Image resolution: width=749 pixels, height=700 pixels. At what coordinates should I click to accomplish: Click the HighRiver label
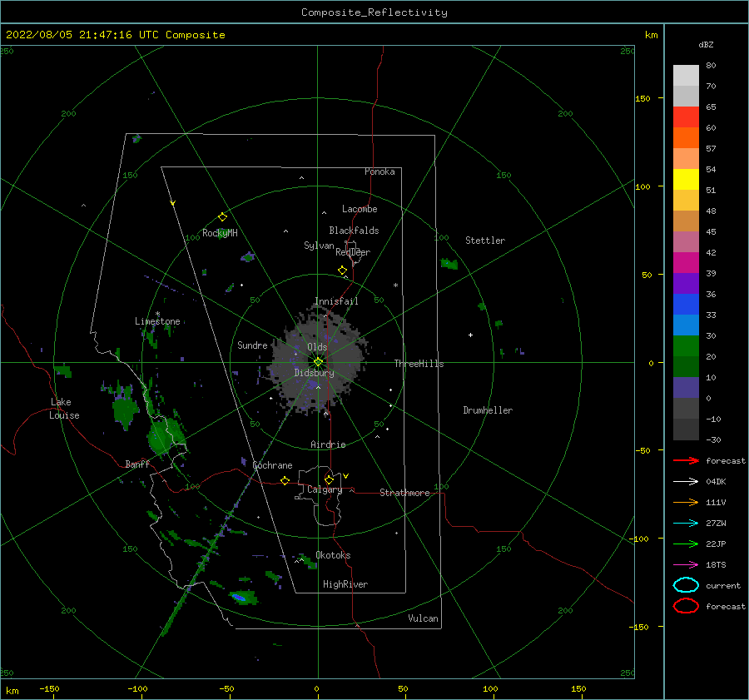point(345,584)
